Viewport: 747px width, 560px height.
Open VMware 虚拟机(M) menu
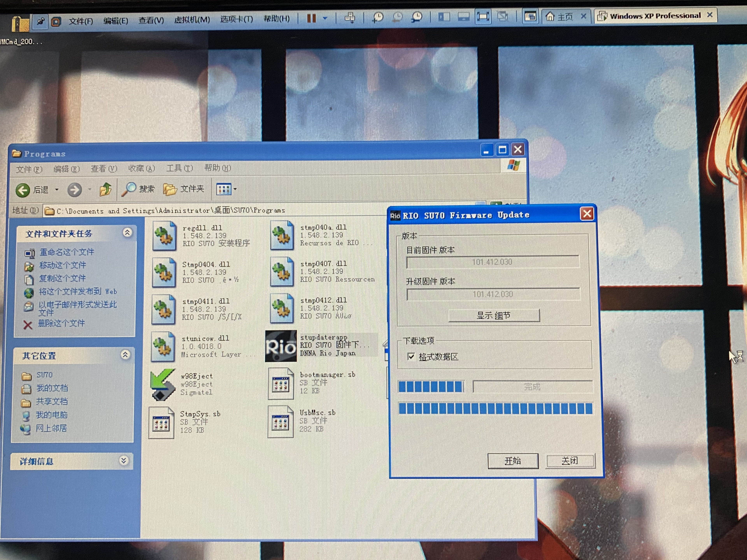click(192, 20)
